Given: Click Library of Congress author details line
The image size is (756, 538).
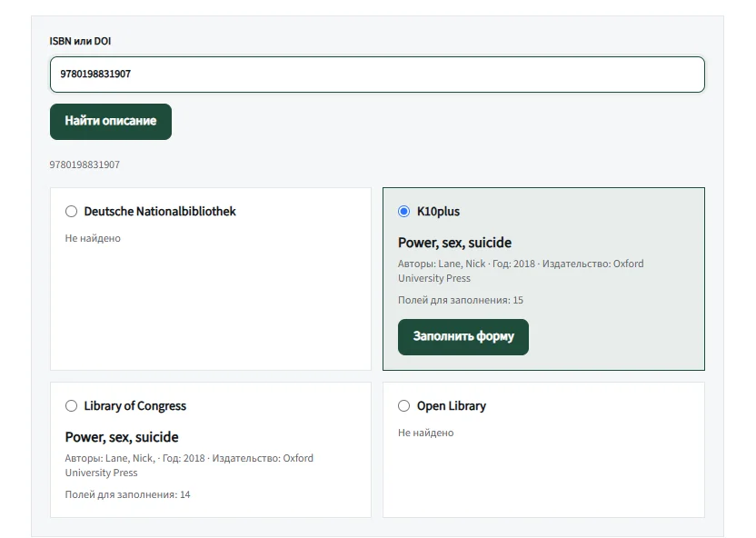Looking at the screenshot, I should coord(189,465).
